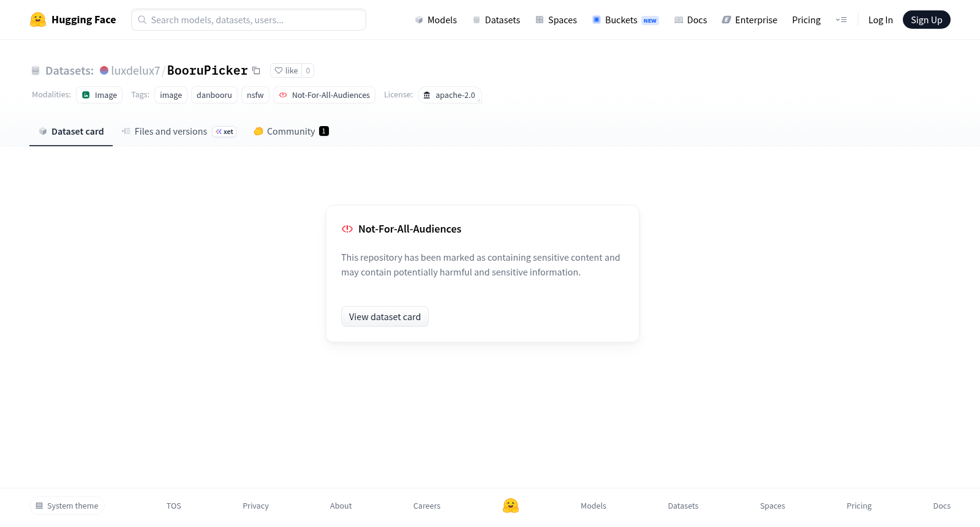Click the Log In link
The height and width of the screenshot is (527, 980).
point(880,20)
